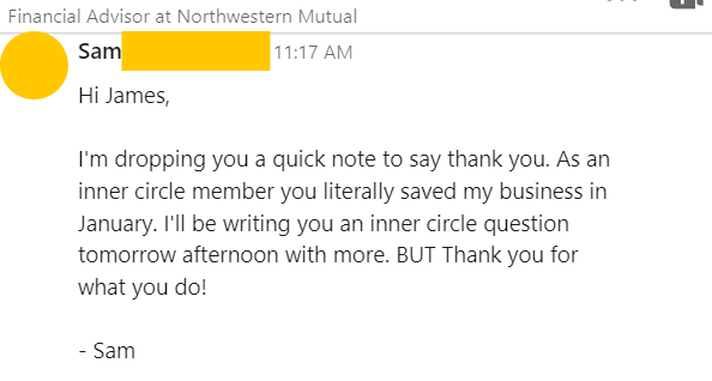
Task: Click the words I'm dropping
Action: point(142,160)
